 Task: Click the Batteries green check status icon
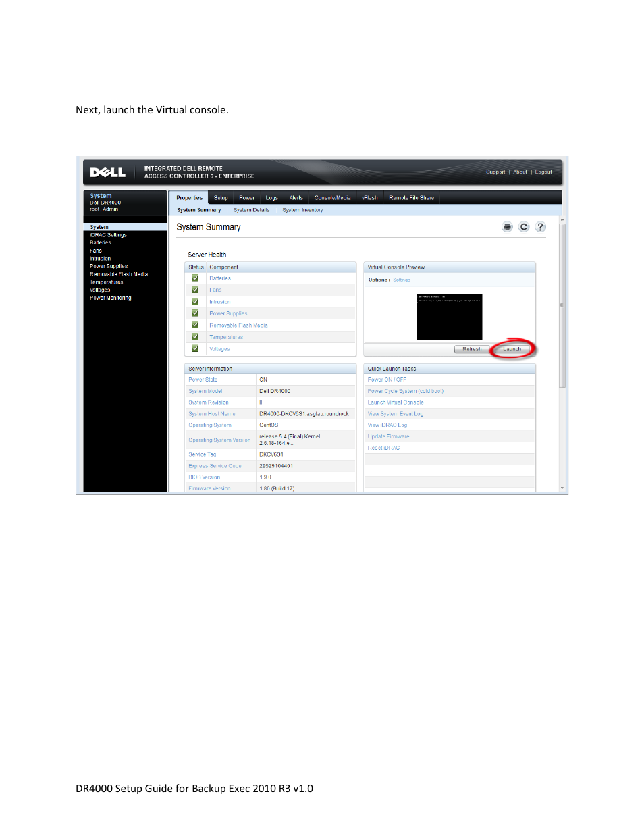(195, 278)
